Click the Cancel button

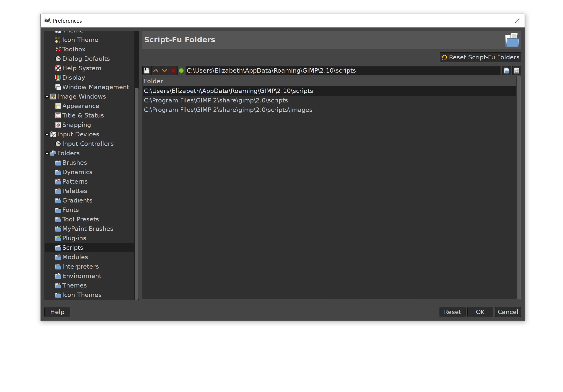click(508, 312)
